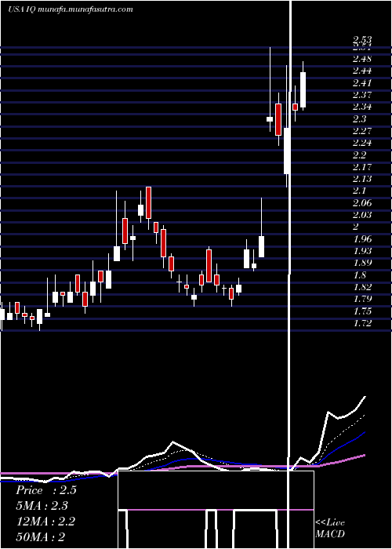Click the 'Price : 2.5' readout
The image size is (392, 549).
46,490
